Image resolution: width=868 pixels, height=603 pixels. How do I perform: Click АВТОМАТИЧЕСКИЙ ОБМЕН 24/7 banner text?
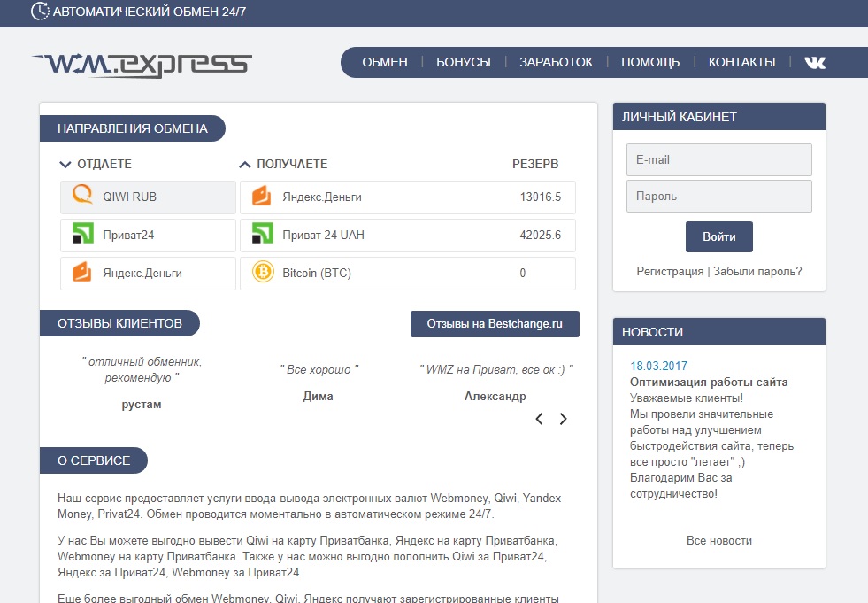[150, 12]
